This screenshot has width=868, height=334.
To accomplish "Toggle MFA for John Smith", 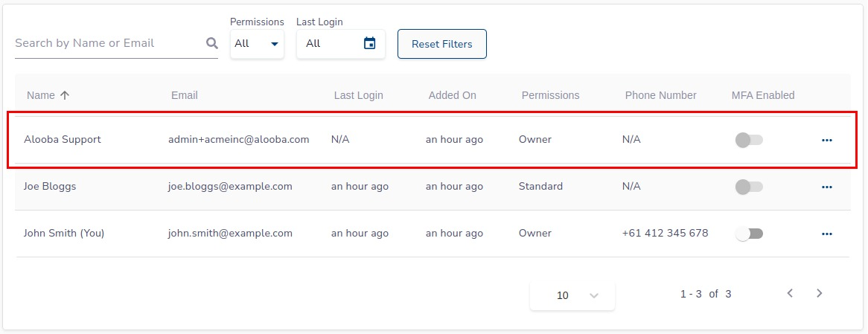I will coord(749,234).
